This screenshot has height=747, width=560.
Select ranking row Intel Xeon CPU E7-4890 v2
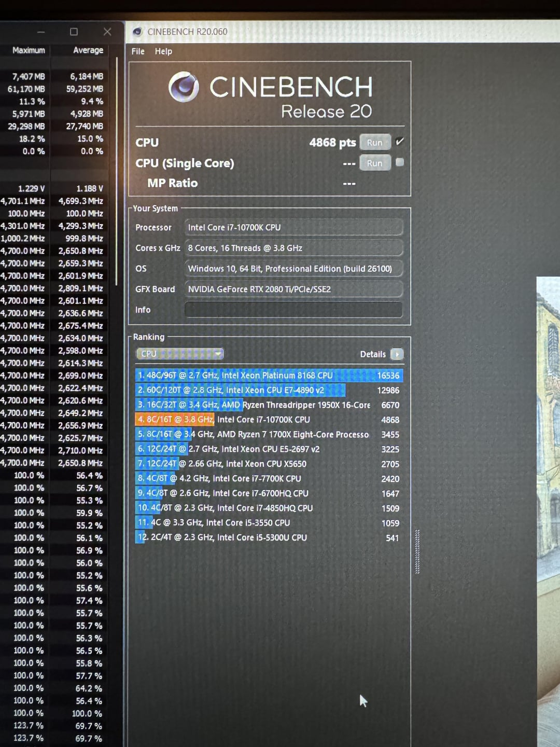tap(269, 390)
